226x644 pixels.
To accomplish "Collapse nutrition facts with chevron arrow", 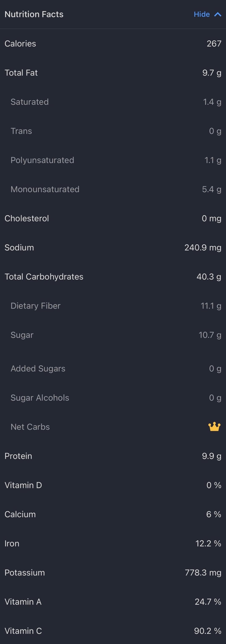I will (x=218, y=14).
